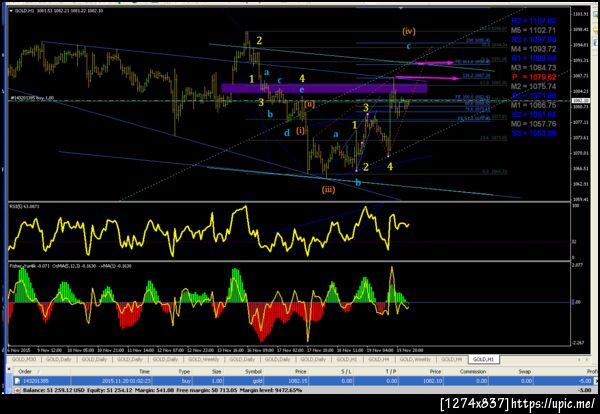
Task: Select order number 143201385 in trade list
Action: click(36, 381)
